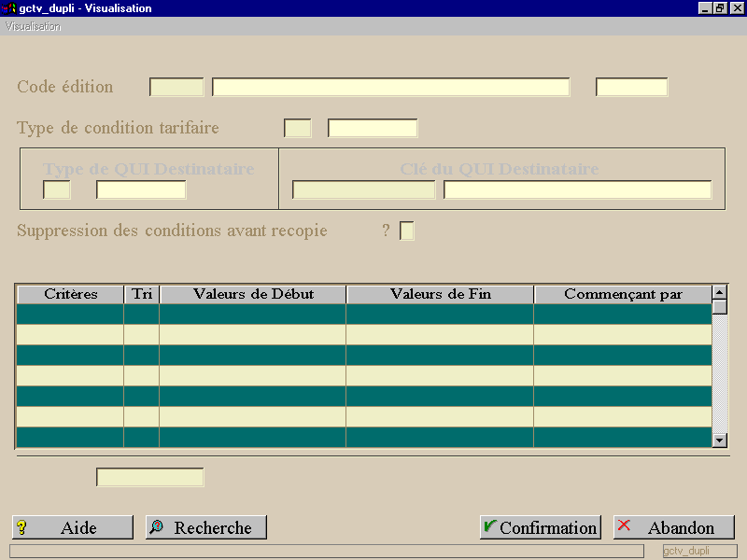Click the long Code édition description field

click(x=390, y=87)
